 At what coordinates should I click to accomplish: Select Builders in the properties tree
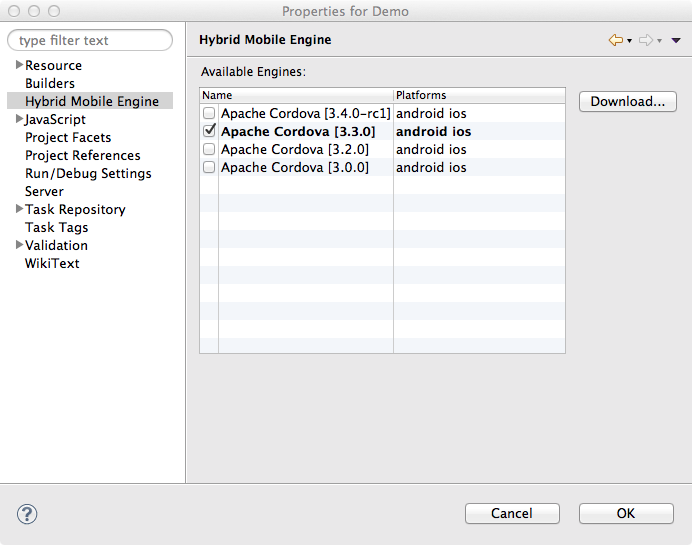pos(50,83)
